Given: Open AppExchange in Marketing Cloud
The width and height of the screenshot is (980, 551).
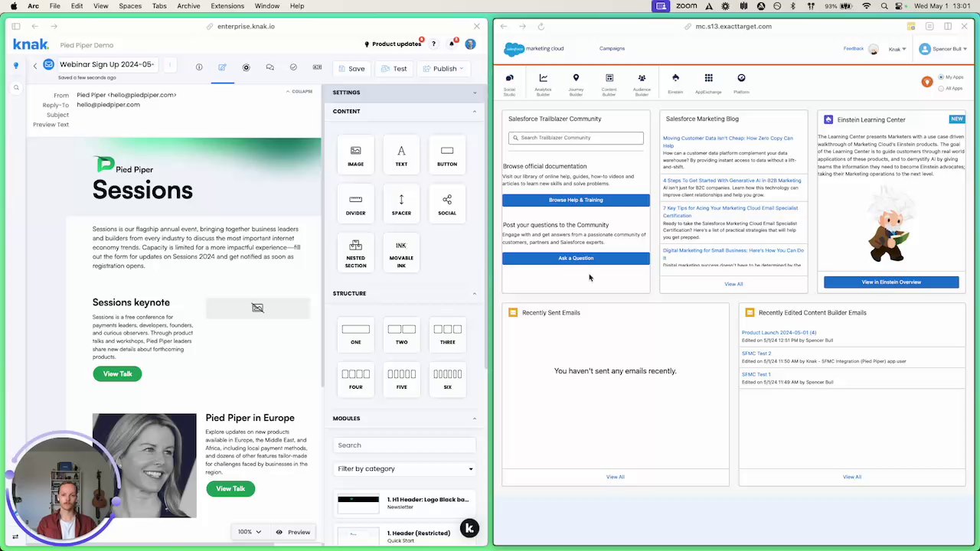Looking at the screenshot, I should 708,84.
